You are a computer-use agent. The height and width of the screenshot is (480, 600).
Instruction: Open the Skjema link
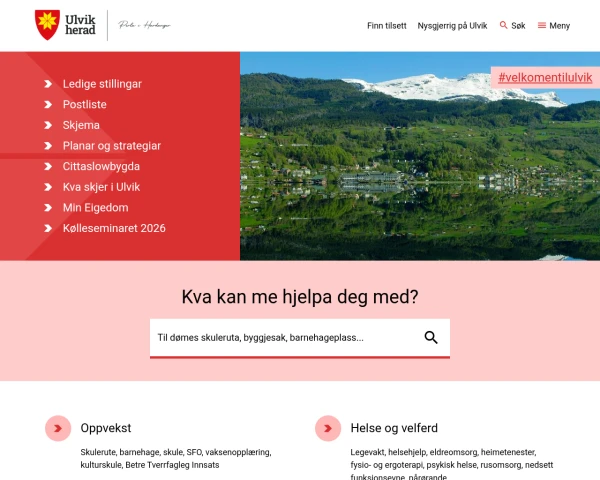(x=81, y=125)
